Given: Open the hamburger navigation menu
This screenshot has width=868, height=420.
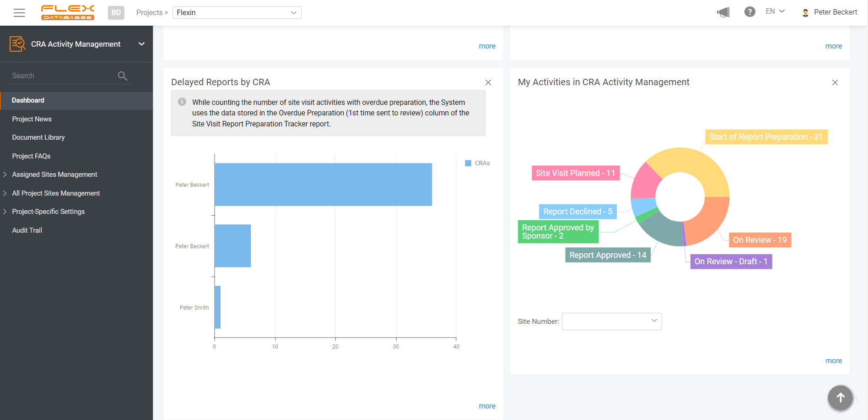Looking at the screenshot, I should click(x=19, y=12).
